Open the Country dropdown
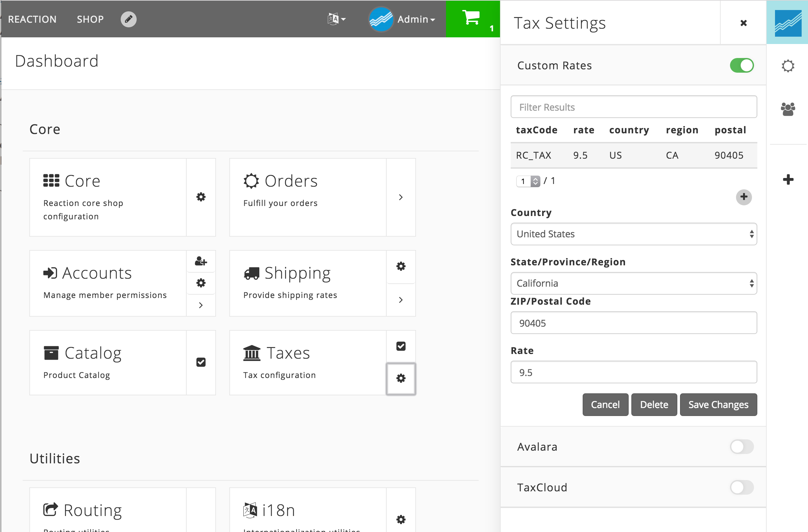Screen dimensions: 808x532 [x=633, y=234]
